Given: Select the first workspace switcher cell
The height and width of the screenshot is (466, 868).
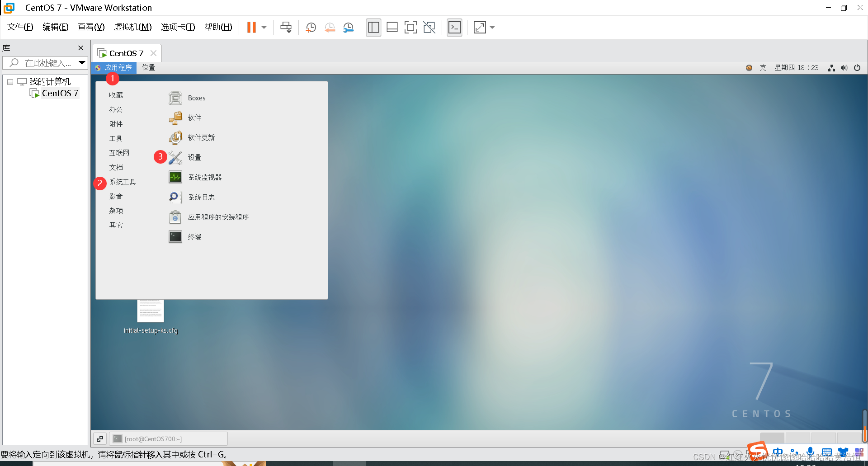Looking at the screenshot, I should point(772,438).
